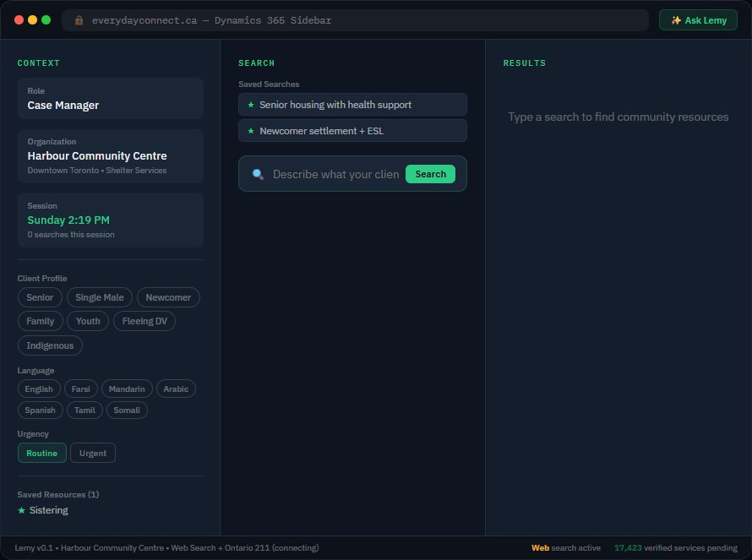Image resolution: width=752 pixels, height=560 pixels.
Task: Click the "Client Profile" label
Action: (42, 278)
